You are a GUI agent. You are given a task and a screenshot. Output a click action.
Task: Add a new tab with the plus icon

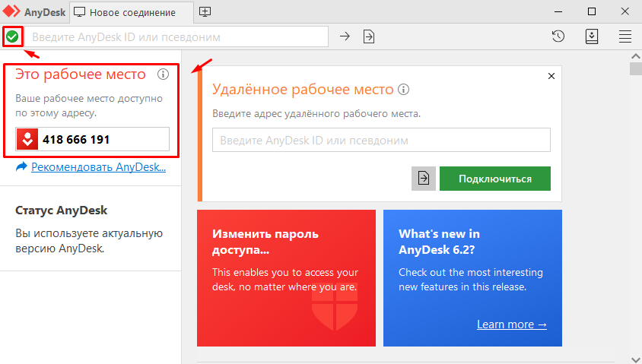(205, 12)
